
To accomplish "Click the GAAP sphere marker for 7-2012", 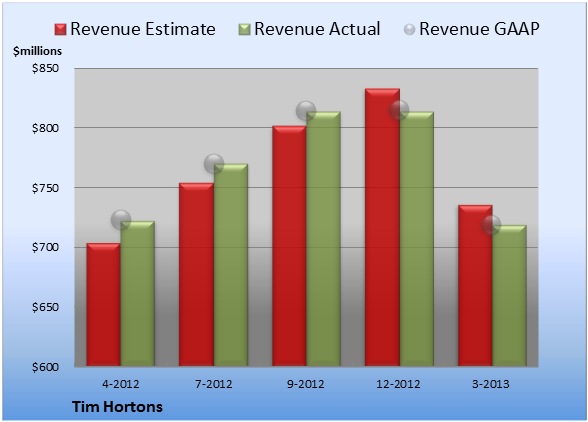I will point(214,164).
